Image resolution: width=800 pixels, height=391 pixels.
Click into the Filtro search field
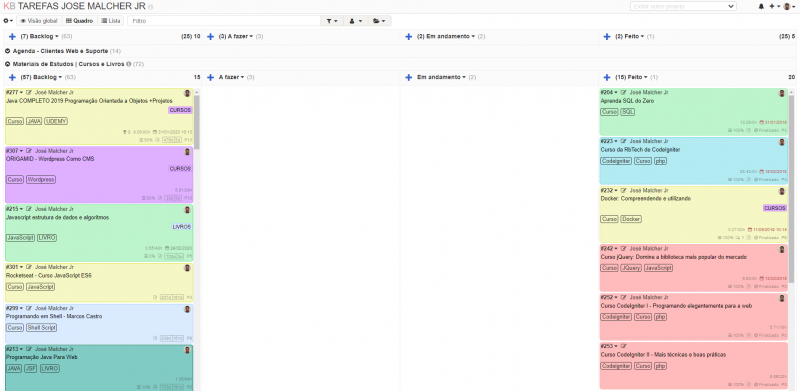click(x=224, y=21)
